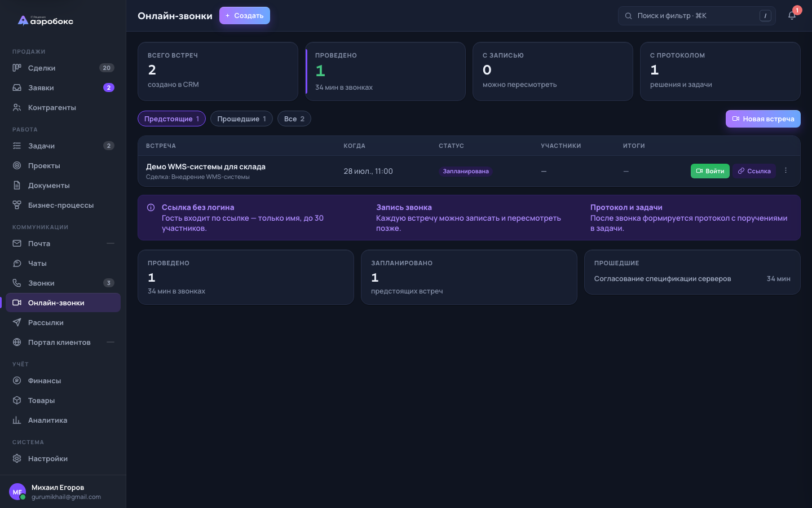
Task: Click the С протоколом stats card
Action: pos(720,72)
